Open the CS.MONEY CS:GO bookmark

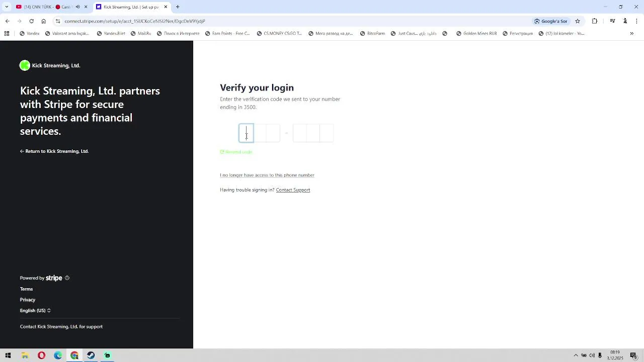point(279,34)
